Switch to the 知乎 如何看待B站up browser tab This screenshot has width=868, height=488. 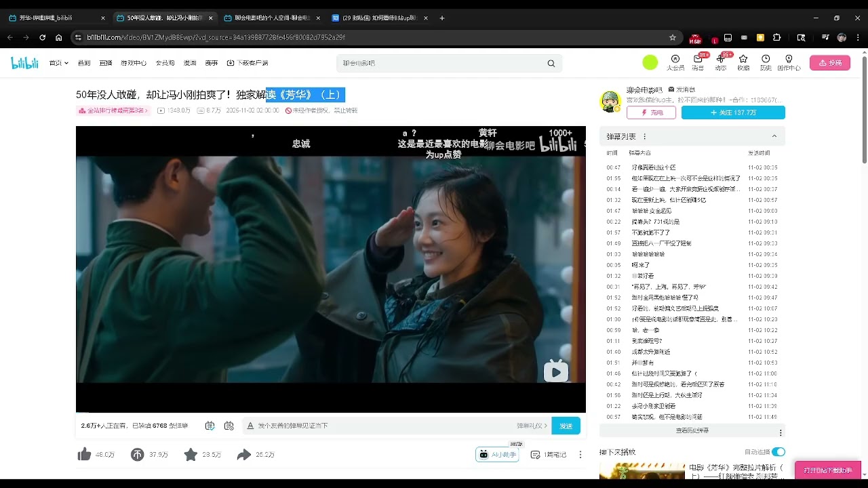[380, 18]
